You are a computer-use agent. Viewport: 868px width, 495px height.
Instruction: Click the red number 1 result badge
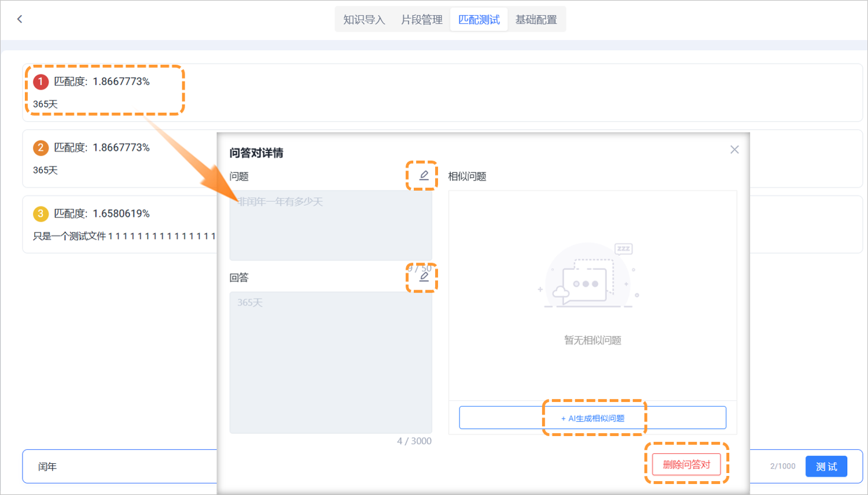[x=41, y=82]
